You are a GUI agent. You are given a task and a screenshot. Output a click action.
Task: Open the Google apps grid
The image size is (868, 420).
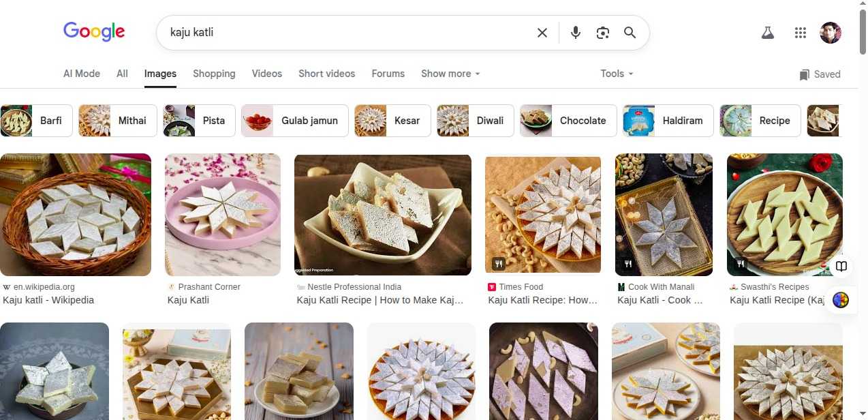click(801, 33)
